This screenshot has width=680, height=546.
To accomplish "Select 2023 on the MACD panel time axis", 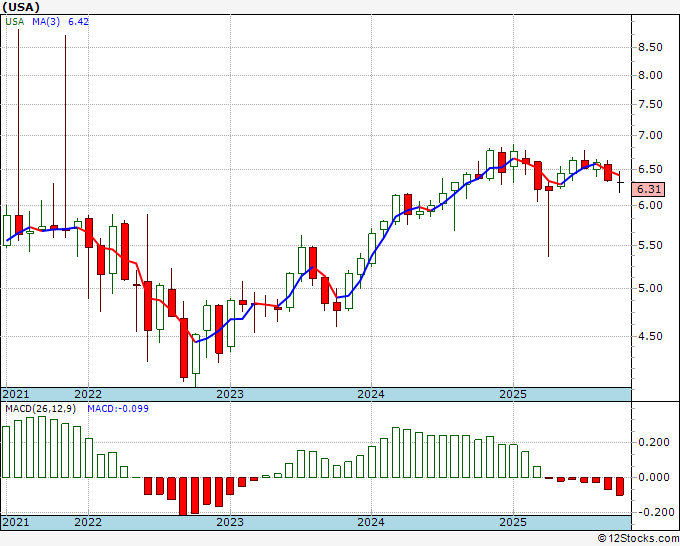I will click(x=230, y=522).
